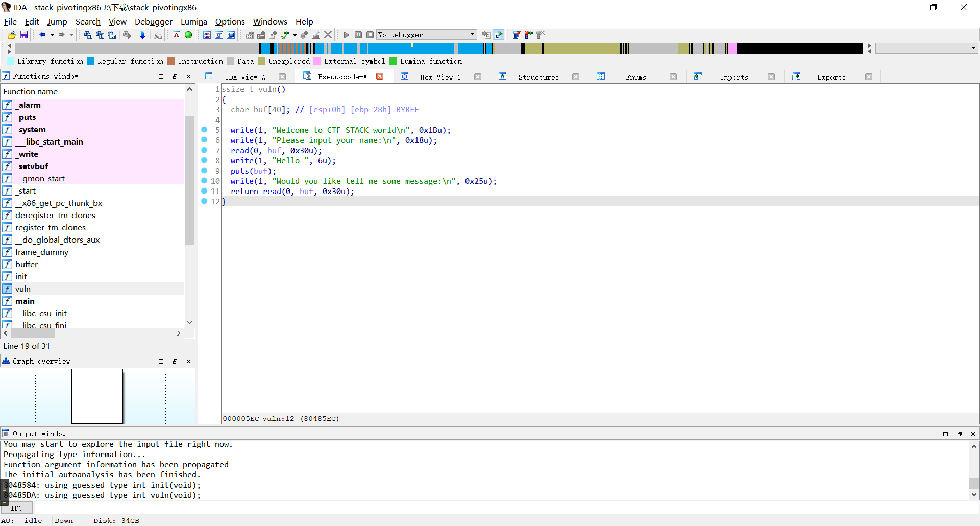Select the _system function entry
The image size is (980, 526).
click(32, 130)
